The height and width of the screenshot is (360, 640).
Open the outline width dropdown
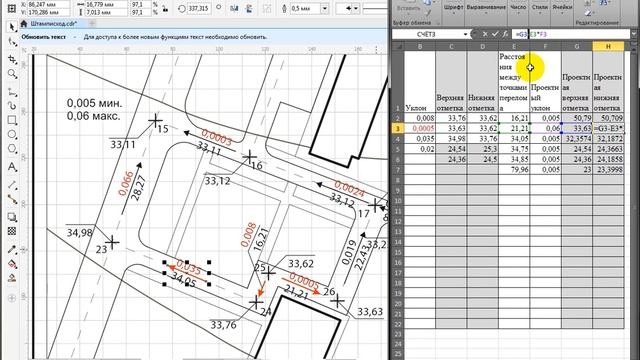(x=324, y=8)
